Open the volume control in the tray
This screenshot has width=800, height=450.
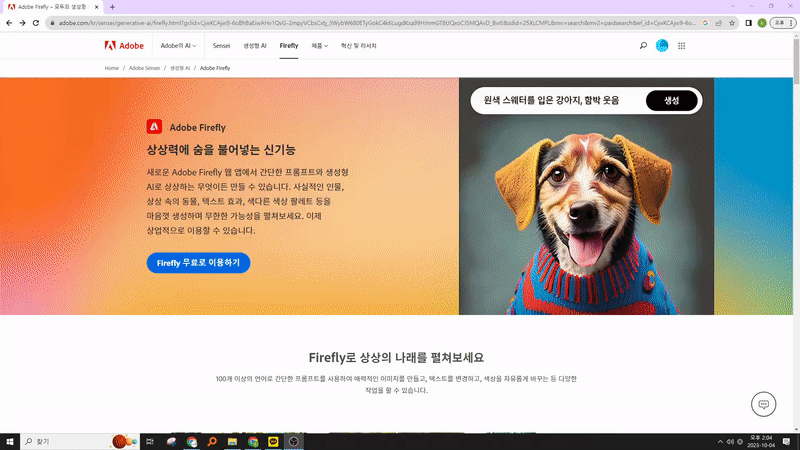730,442
